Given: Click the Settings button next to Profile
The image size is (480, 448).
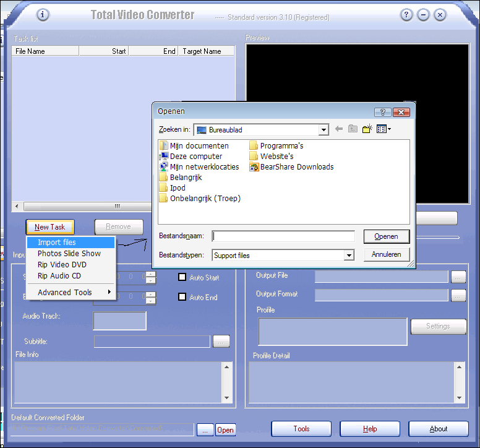Looking at the screenshot, I should point(439,326).
